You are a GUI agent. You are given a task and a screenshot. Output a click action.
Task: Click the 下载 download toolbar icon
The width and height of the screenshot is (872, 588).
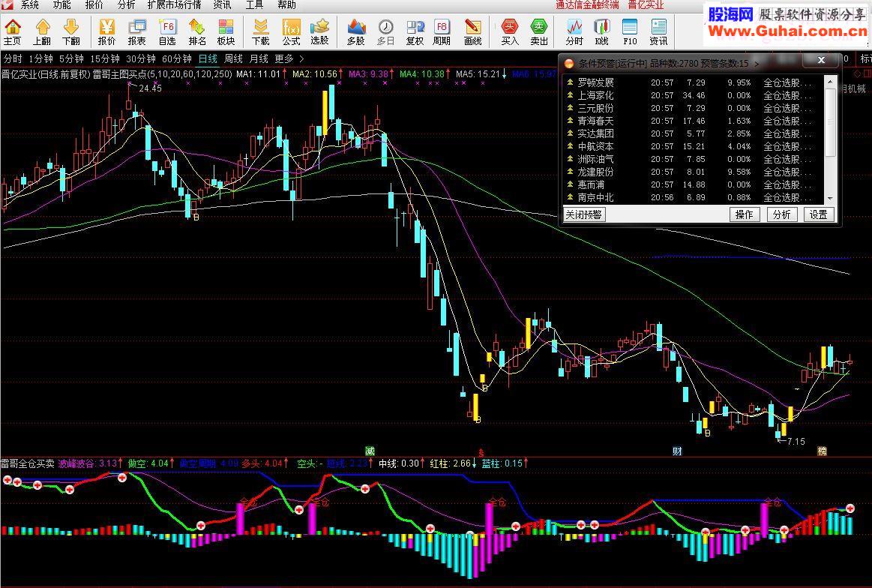pos(261,31)
